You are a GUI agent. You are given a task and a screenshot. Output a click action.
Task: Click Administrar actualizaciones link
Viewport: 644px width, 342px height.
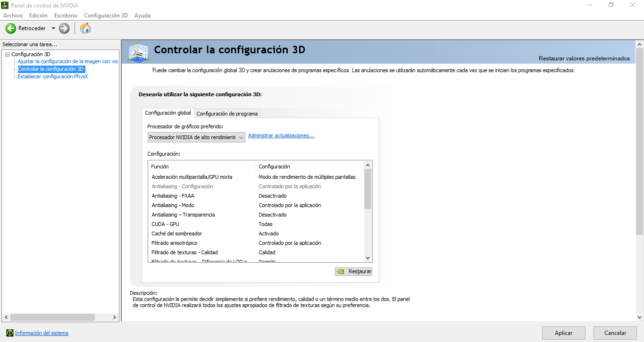click(281, 135)
